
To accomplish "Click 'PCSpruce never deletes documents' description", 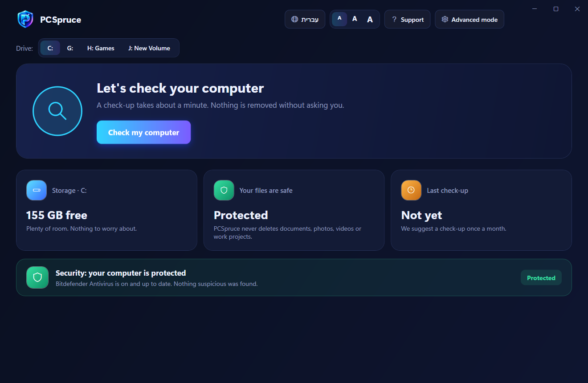I will coord(288,232).
